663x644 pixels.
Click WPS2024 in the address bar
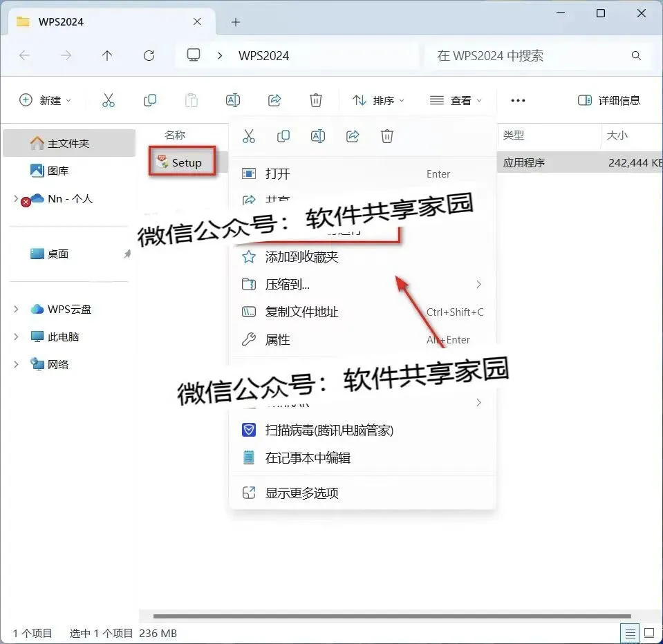point(264,56)
